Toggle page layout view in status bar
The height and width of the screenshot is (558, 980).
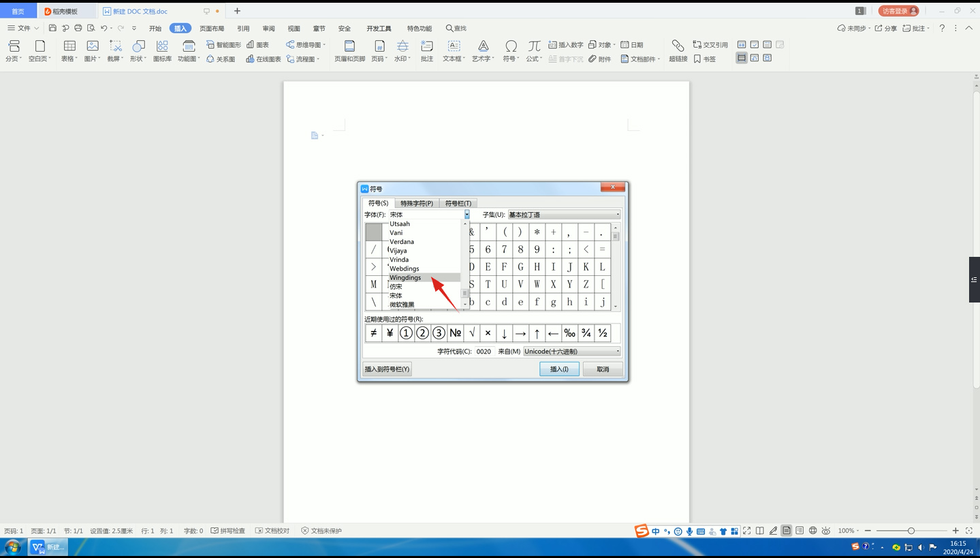(x=787, y=531)
